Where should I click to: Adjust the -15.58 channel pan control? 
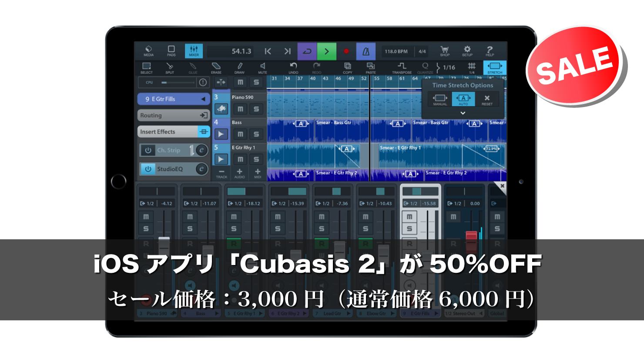[x=420, y=191]
